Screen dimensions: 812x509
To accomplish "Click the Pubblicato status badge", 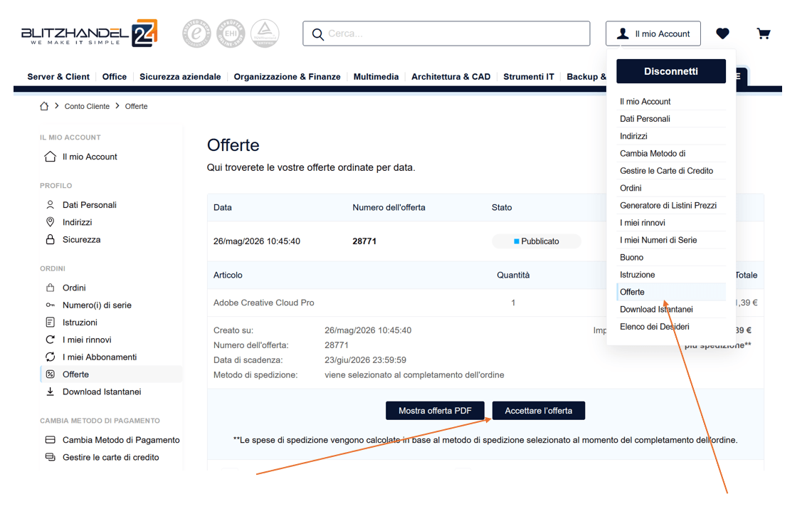I will (x=537, y=241).
